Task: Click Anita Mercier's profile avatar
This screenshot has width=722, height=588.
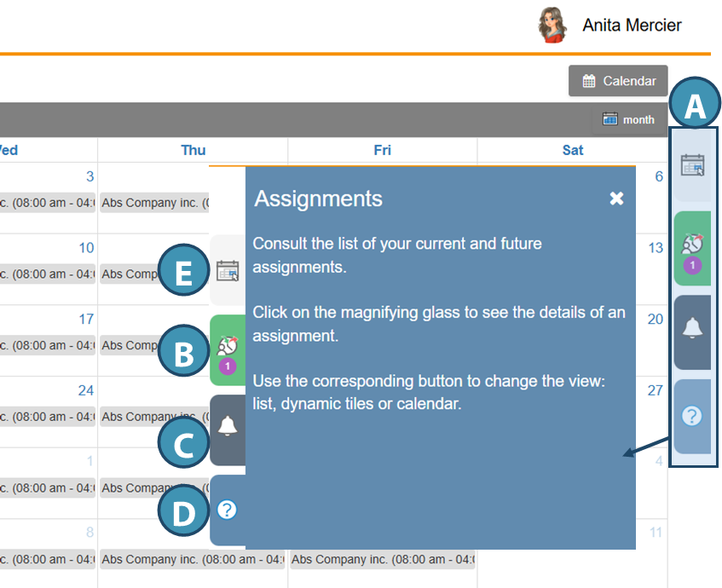Action: [552, 26]
